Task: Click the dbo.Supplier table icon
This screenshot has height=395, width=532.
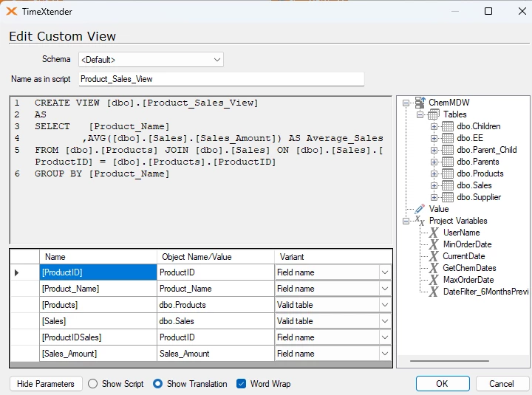Action: click(x=448, y=197)
